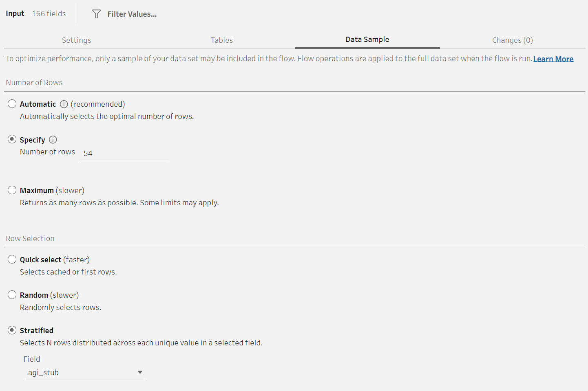Select the Automatic rows radio button

(x=12, y=104)
